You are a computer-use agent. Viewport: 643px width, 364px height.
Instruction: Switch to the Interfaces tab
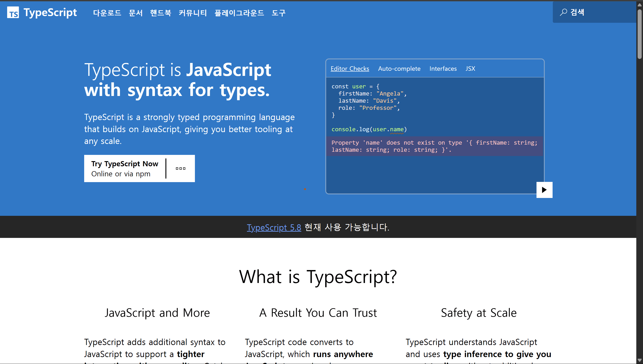point(443,69)
